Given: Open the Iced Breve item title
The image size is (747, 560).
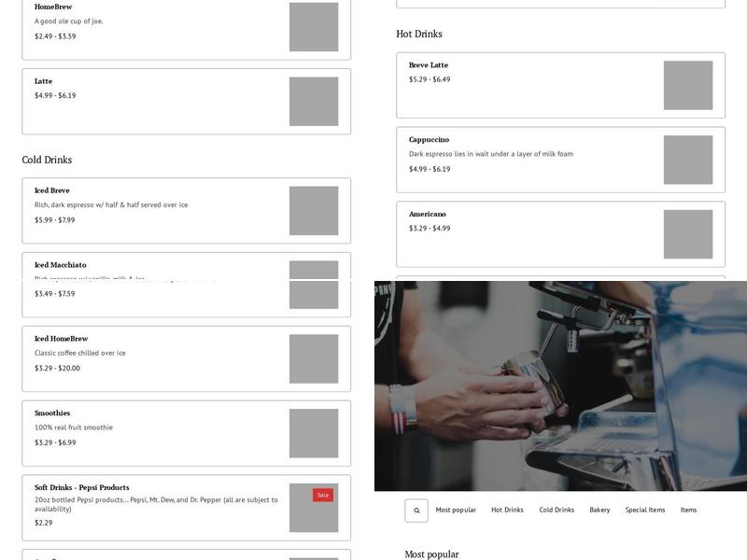Looking at the screenshot, I should (52, 190).
